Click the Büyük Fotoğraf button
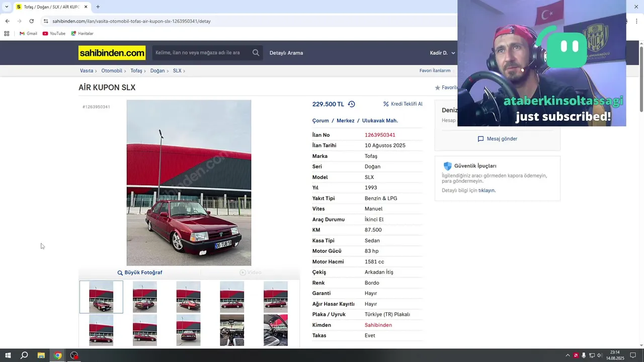 click(140, 273)
